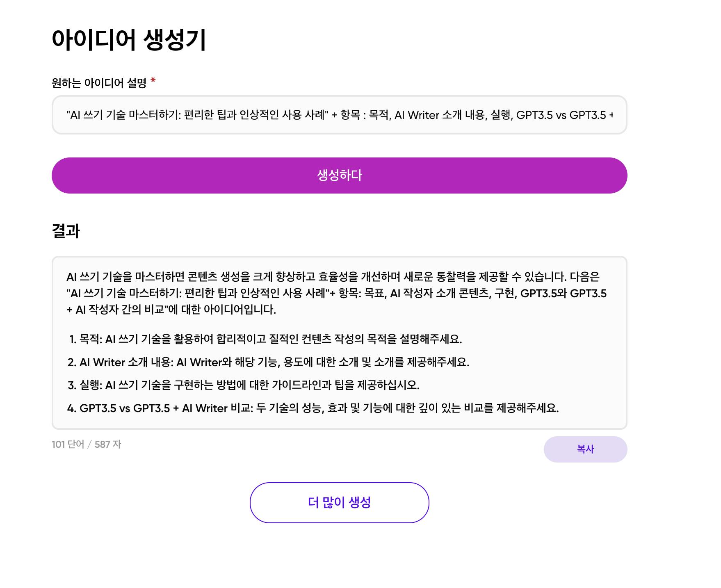
Task: Click the 아이디어 생성기 page heading
Action: [x=129, y=40]
